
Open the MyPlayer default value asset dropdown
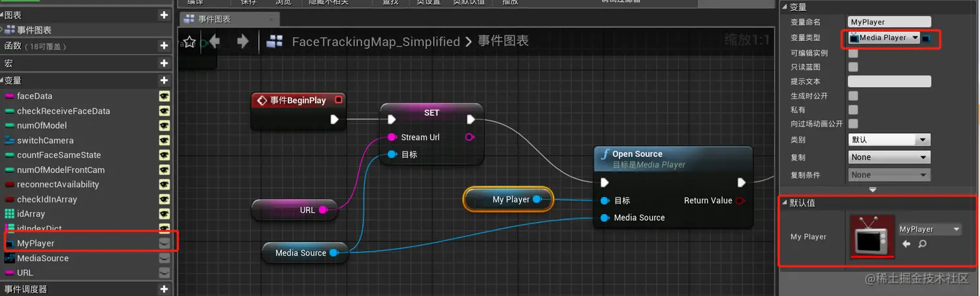pos(929,229)
